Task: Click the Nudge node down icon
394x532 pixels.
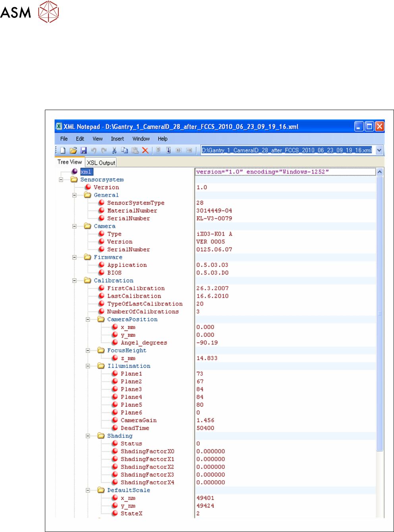Action: point(168,150)
